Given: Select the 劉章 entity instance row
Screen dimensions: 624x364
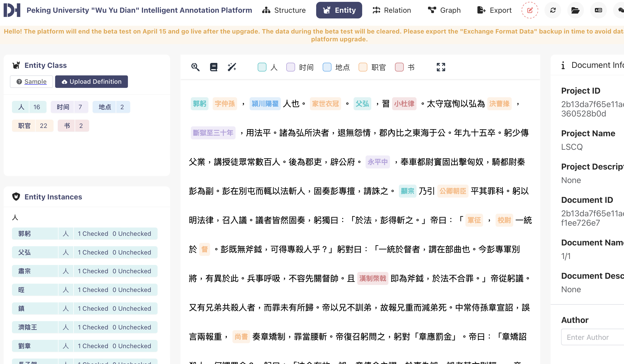Looking at the screenshot, I should tap(85, 346).
